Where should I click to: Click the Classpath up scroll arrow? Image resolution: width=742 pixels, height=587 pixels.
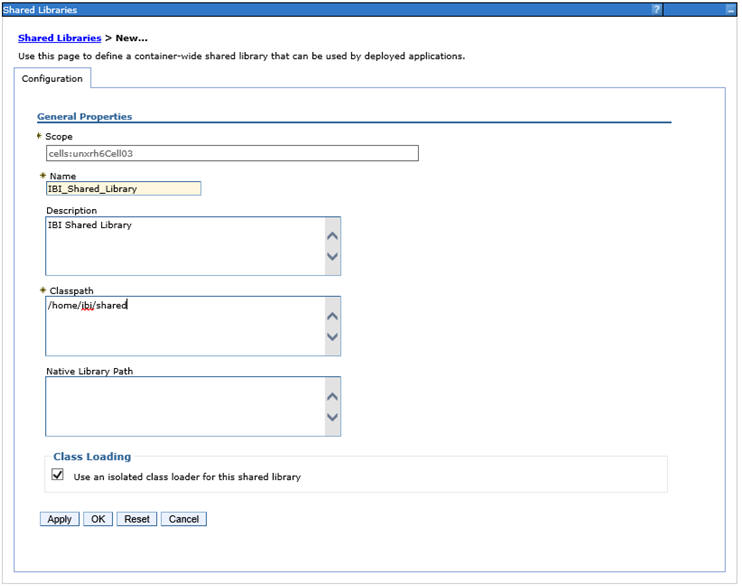pos(333,316)
